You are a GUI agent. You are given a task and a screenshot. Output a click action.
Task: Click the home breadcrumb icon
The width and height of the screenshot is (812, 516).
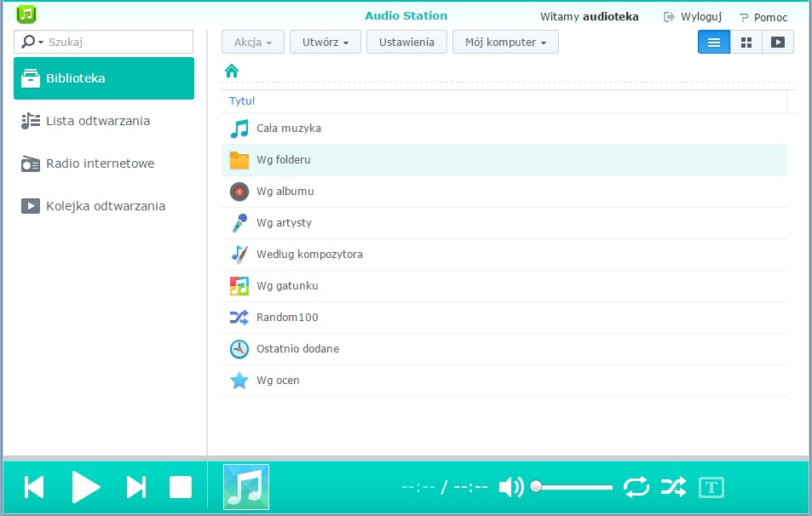231,71
